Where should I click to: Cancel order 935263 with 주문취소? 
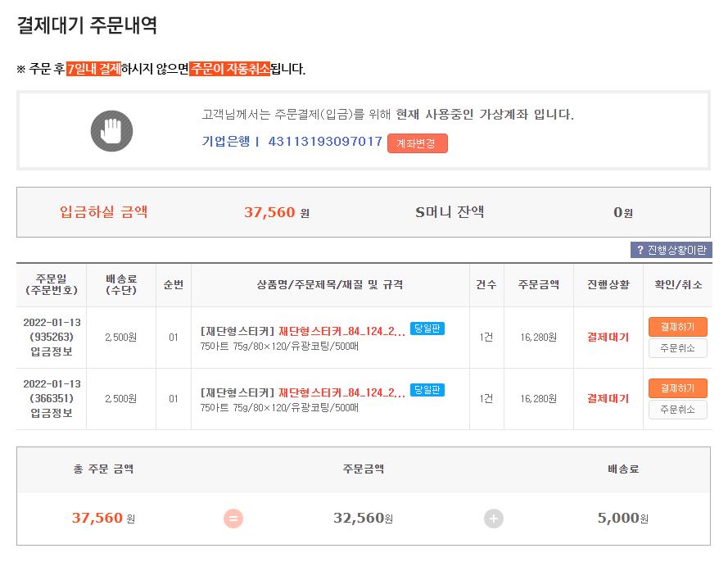click(x=677, y=348)
